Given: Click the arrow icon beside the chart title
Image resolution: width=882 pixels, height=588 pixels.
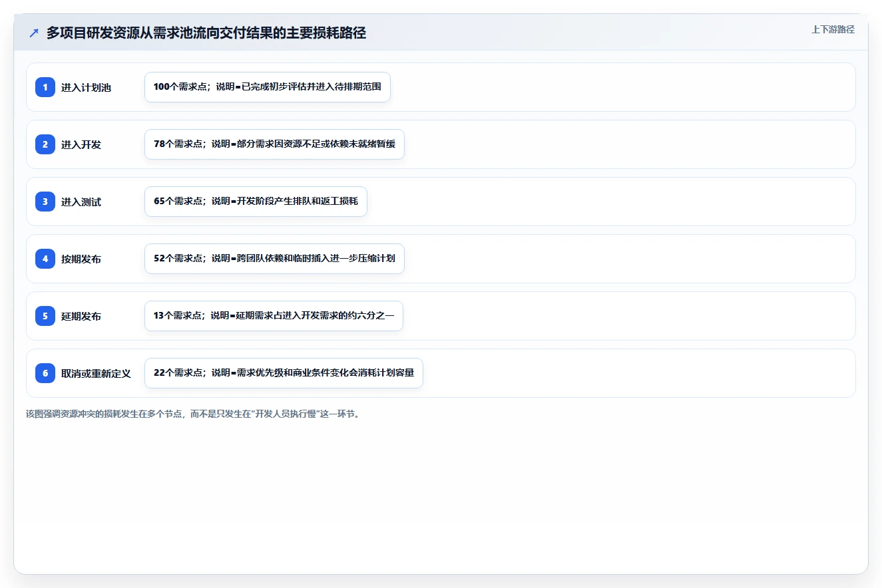Looking at the screenshot, I should [x=34, y=33].
